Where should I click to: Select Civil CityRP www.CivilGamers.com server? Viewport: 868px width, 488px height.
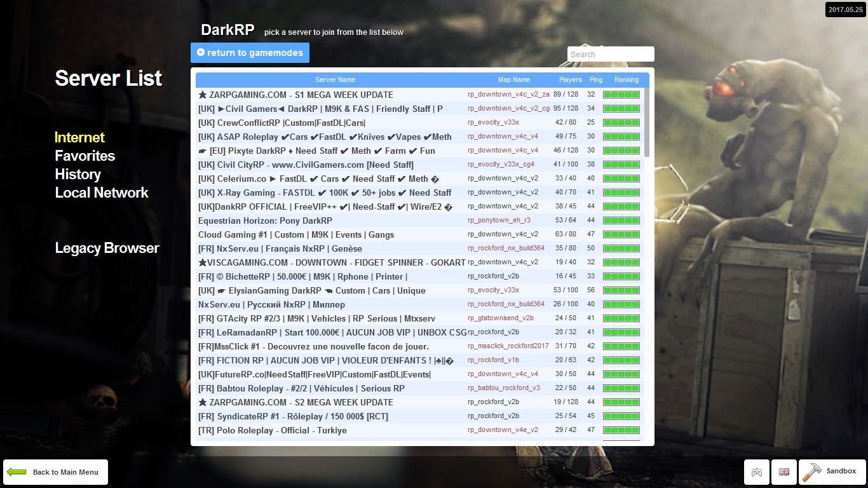point(419,165)
